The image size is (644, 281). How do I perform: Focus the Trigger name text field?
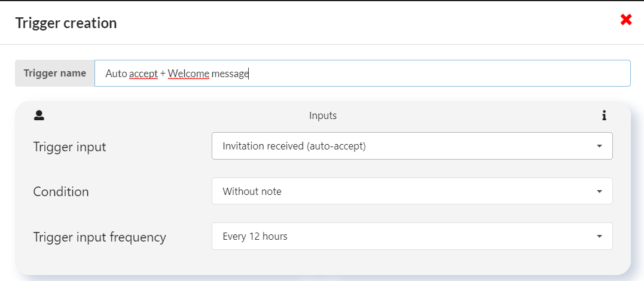362,73
